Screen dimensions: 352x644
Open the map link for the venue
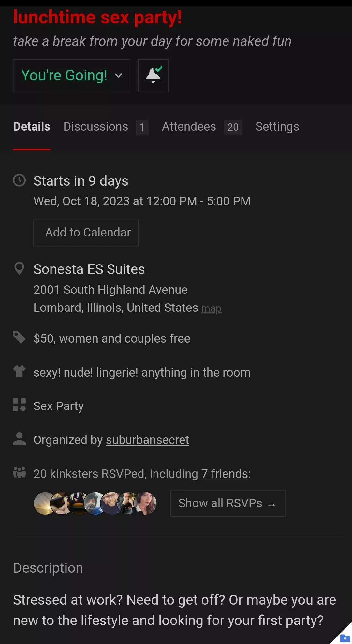coord(211,308)
